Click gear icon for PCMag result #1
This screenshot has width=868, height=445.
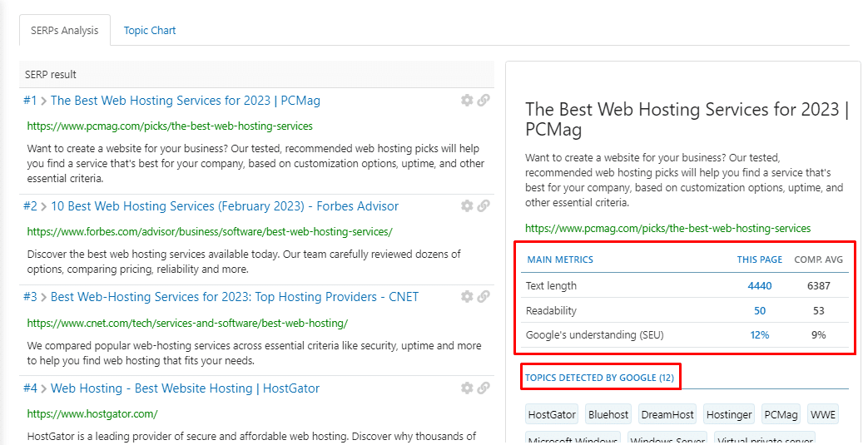click(x=467, y=100)
